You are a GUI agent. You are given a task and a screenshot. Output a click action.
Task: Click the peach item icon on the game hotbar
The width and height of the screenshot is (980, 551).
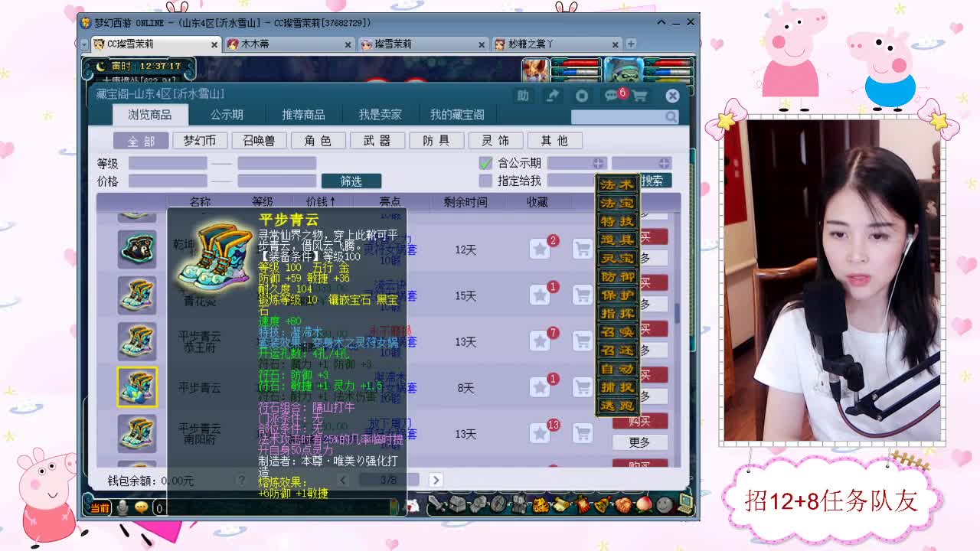[x=644, y=505]
